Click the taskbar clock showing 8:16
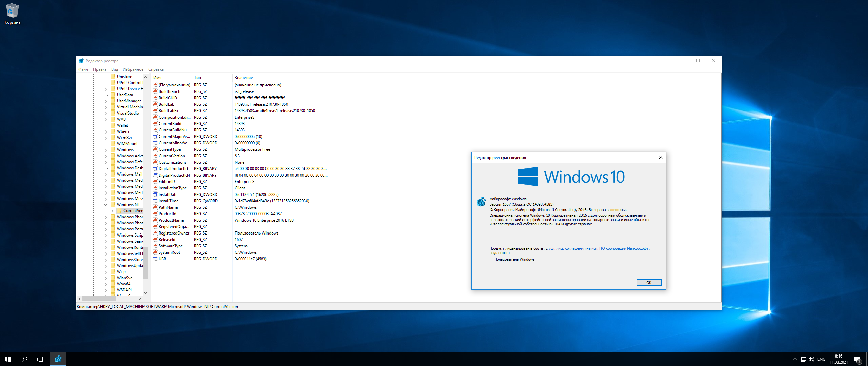The image size is (868, 366). pyautogui.click(x=839, y=359)
